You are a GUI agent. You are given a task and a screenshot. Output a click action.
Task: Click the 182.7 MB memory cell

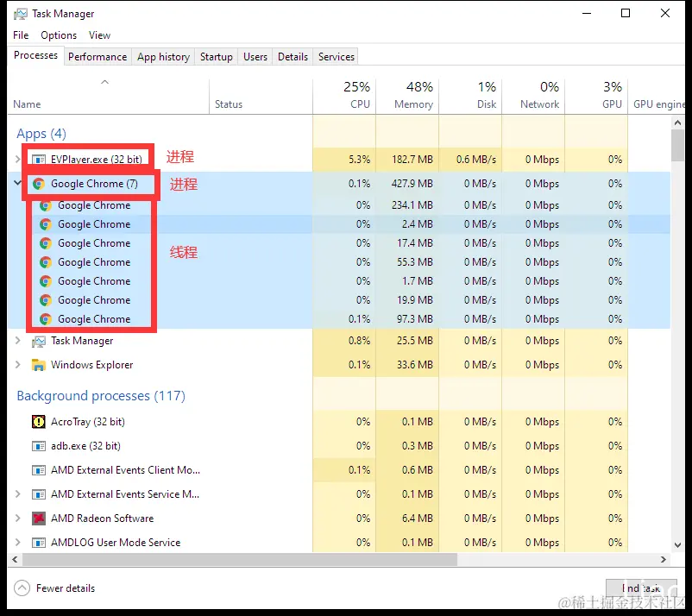click(x=407, y=160)
